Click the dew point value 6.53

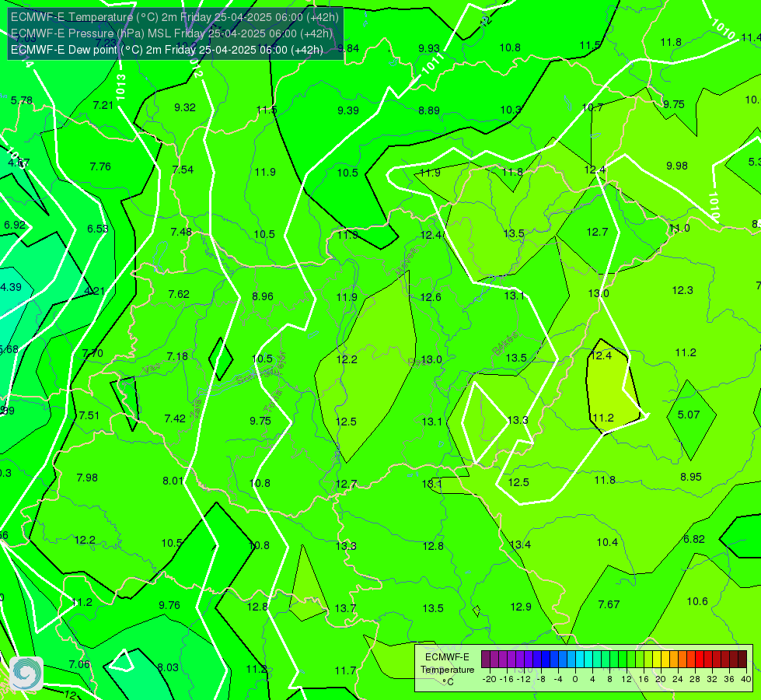coord(98,229)
